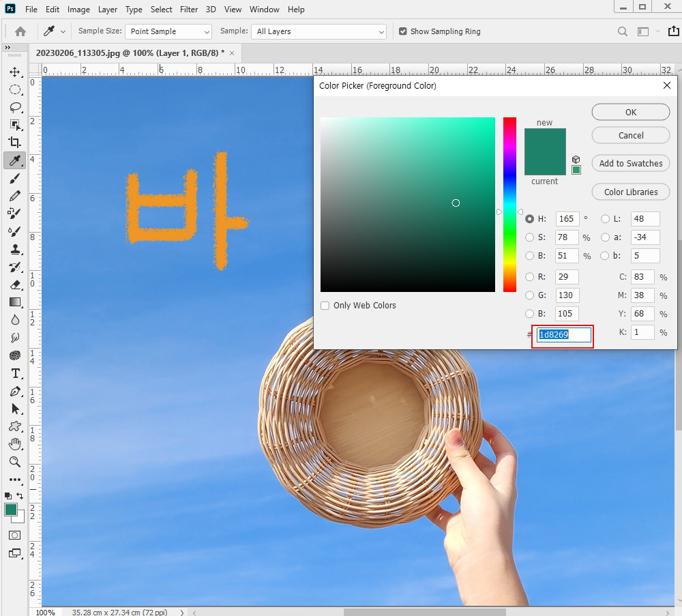The width and height of the screenshot is (682, 616).
Task: Select the Path Selection tool
Action: click(15, 409)
